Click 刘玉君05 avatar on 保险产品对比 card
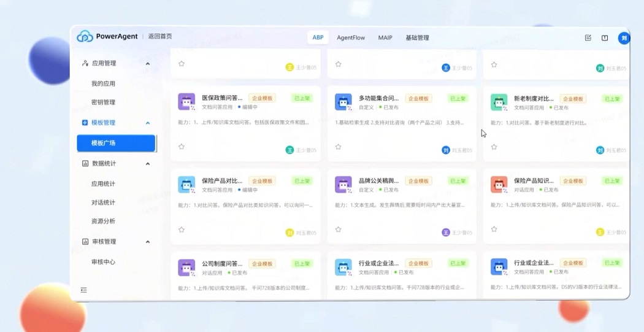This screenshot has width=644, height=332. coord(290,233)
